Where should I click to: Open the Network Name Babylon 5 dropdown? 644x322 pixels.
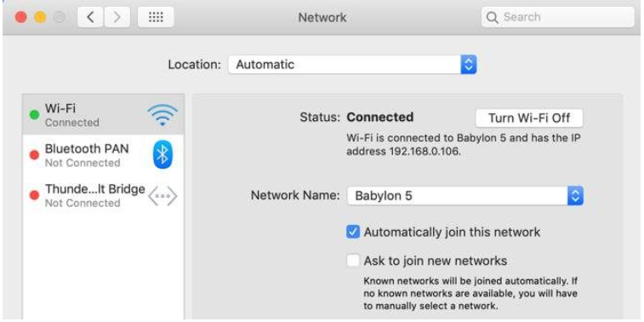(x=464, y=196)
